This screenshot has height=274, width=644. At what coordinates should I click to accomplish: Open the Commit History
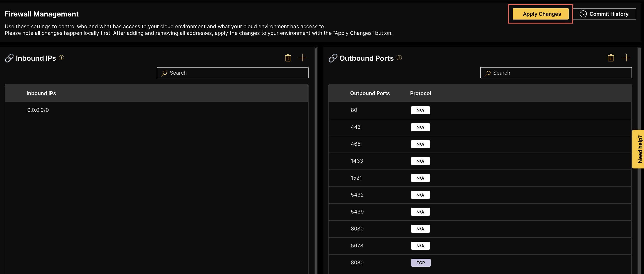click(x=604, y=14)
